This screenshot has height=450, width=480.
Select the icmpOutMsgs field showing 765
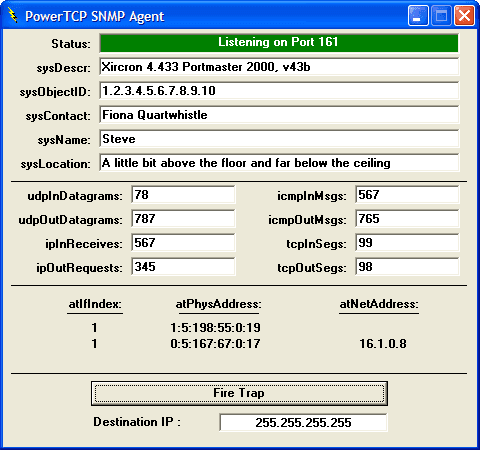[x=407, y=219]
